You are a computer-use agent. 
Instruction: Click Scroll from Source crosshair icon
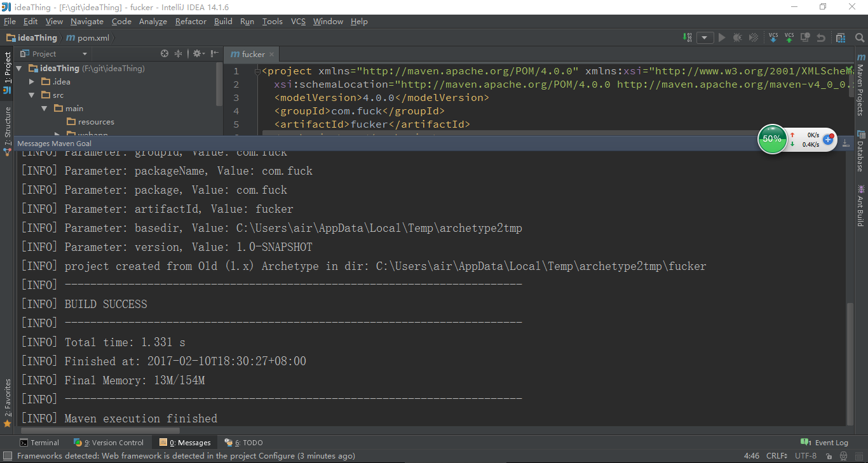[165, 54]
